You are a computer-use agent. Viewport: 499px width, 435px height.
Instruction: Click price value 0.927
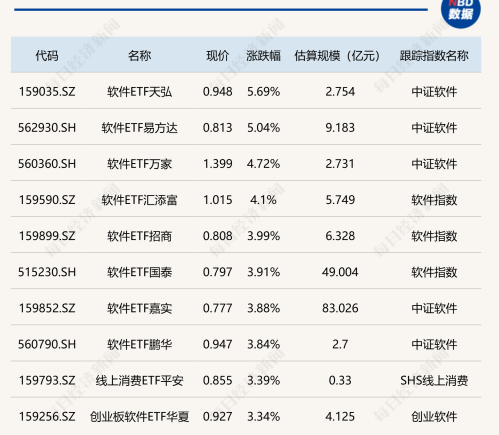coord(217,416)
